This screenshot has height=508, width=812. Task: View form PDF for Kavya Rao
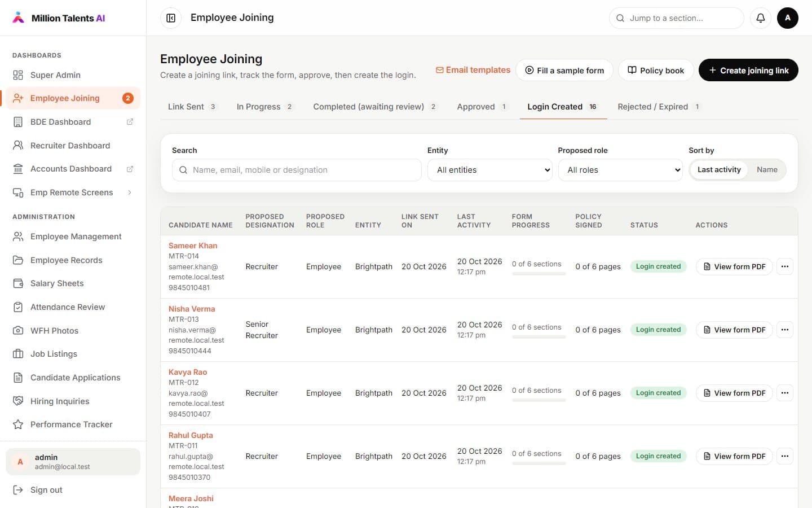[734, 393]
